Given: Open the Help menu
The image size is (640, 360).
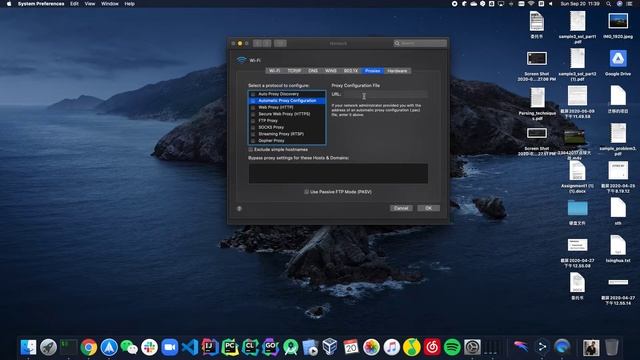Looking at the screenshot, I should pos(129,4).
